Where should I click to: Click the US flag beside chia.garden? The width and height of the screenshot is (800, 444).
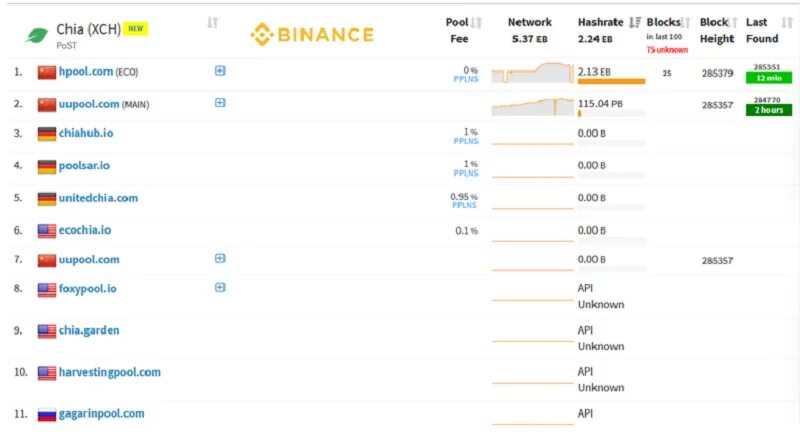(47, 331)
